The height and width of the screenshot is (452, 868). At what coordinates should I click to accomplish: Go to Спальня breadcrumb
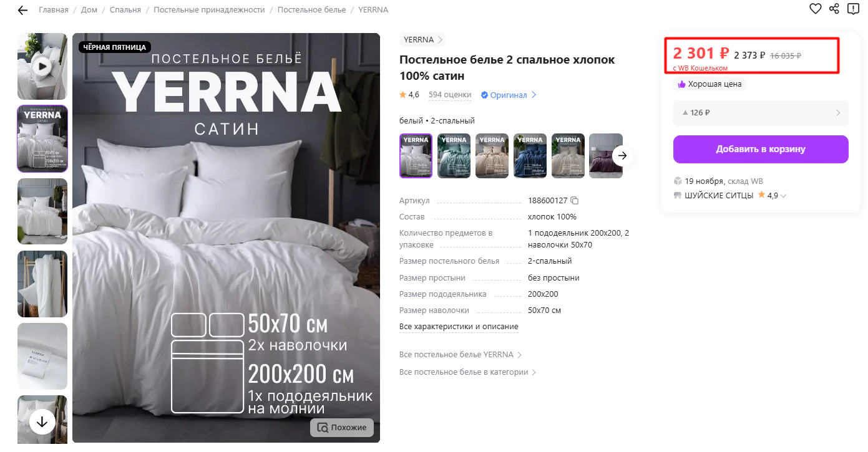[125, 10]
